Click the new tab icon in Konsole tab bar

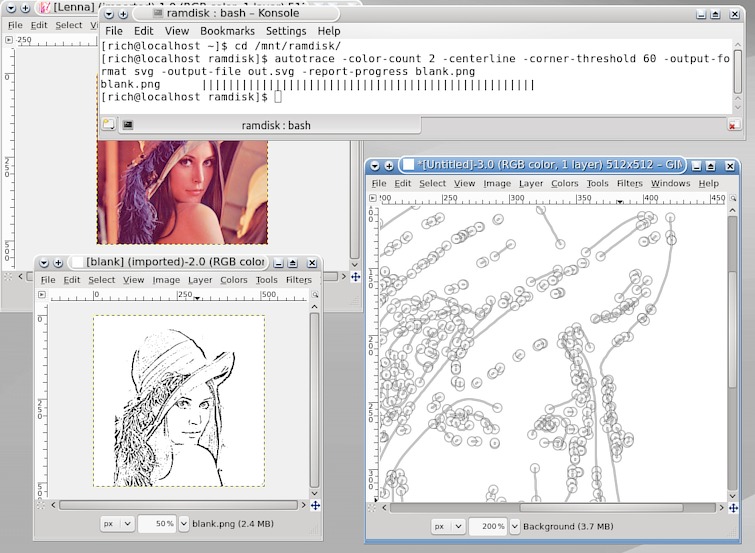tap(109, 125)
